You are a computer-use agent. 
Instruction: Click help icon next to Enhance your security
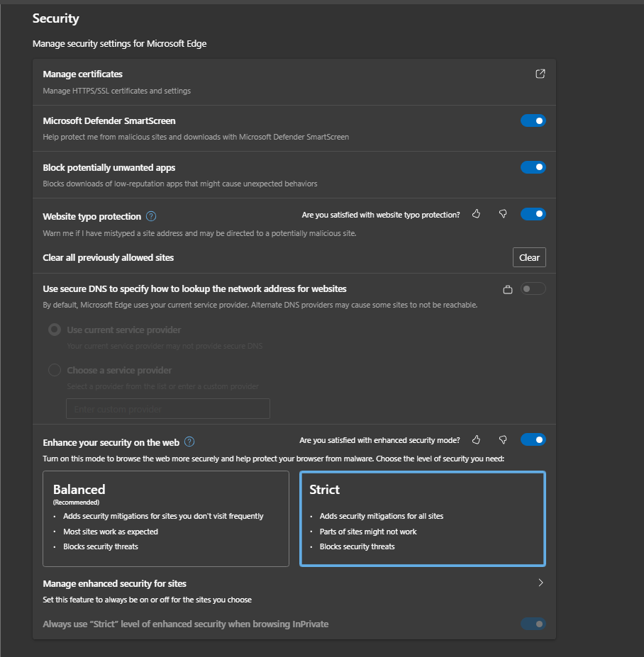(189, 442)
